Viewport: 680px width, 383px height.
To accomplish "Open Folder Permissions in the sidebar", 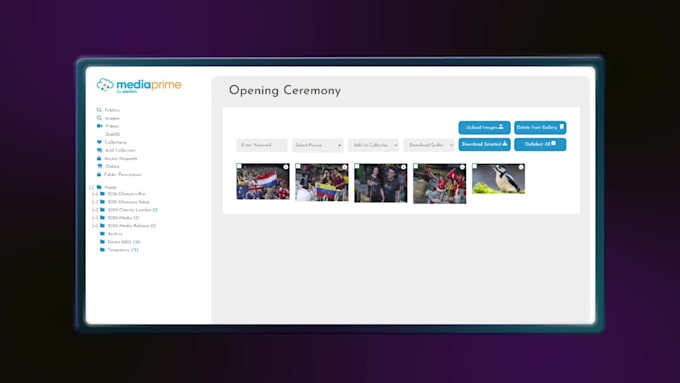I will point(123,174).
